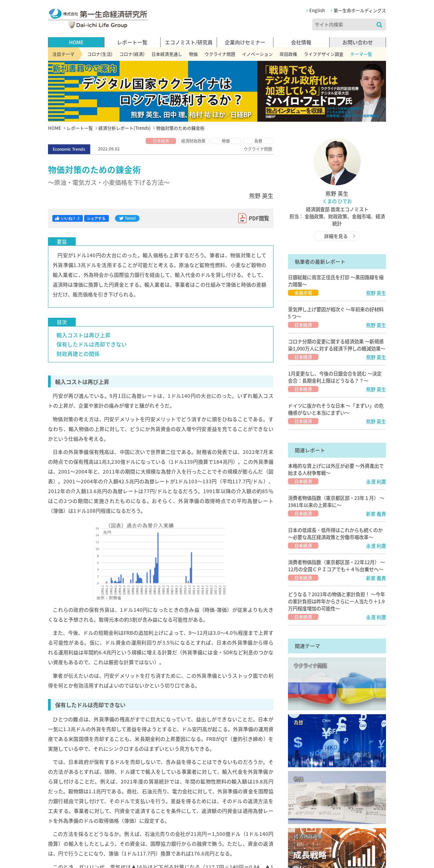Image resolution: width=434 pixels, height=868 pixels.
Task: Click the search magnifier icon
Action: [379, 25]
